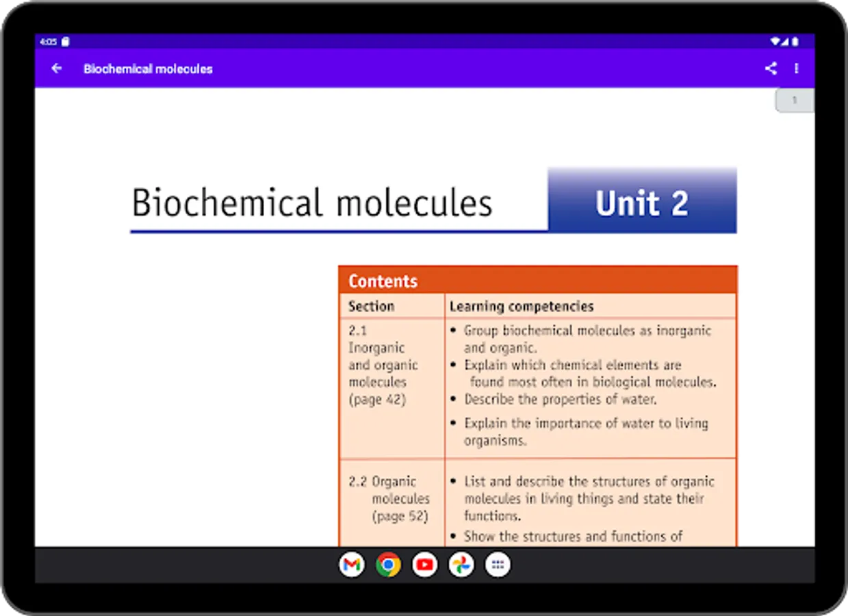Tap the cellular signal status icon
848x616 pixels.
click(x=786, y=42)
